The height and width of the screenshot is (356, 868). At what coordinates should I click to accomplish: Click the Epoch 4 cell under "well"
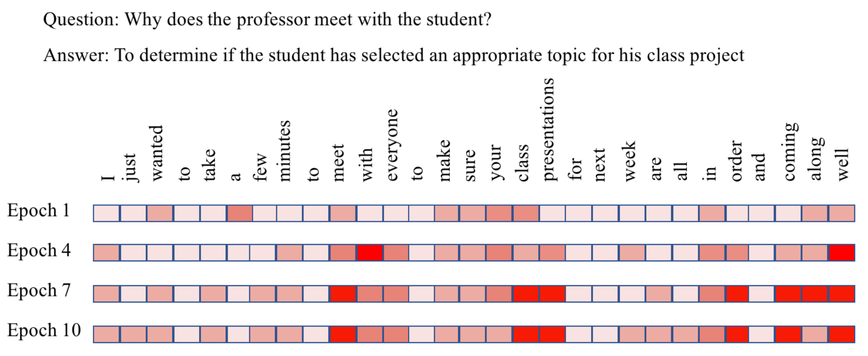pos(842,253)
